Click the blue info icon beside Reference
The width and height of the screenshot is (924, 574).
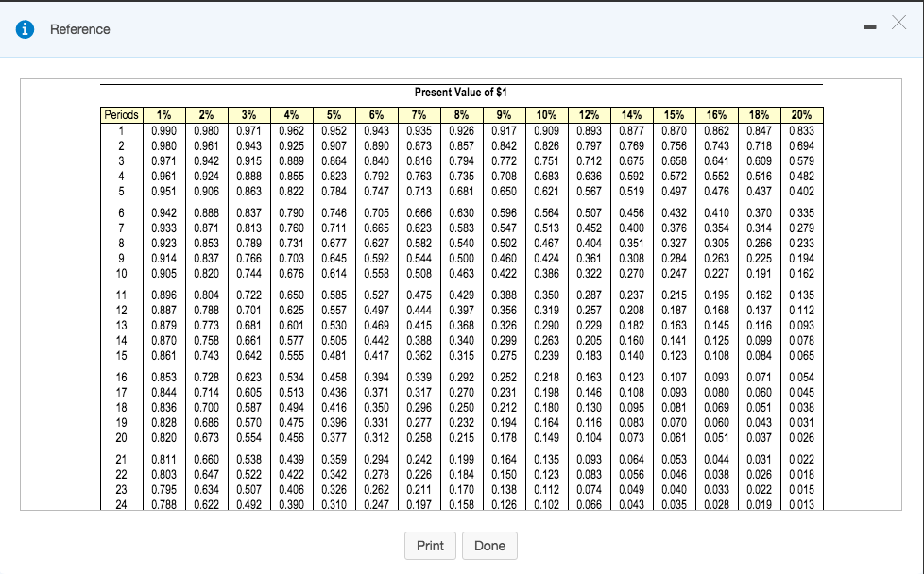pos(26,29)
